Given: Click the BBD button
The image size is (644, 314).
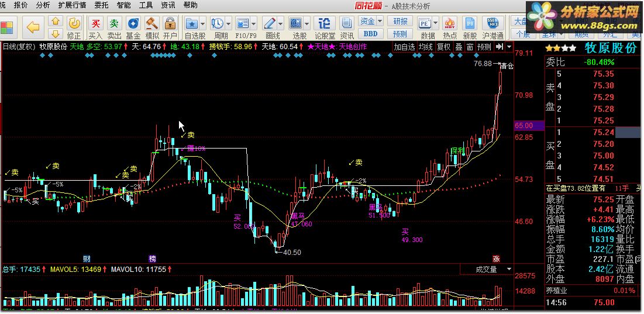Looking at the screenshot, I should (x=371, y=34).
